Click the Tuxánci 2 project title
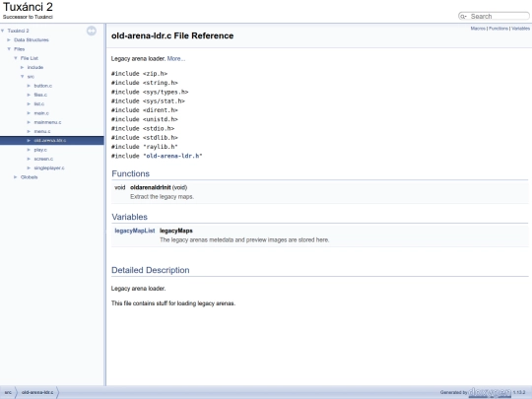Screen dimensions: 532x399 (28, 7)
